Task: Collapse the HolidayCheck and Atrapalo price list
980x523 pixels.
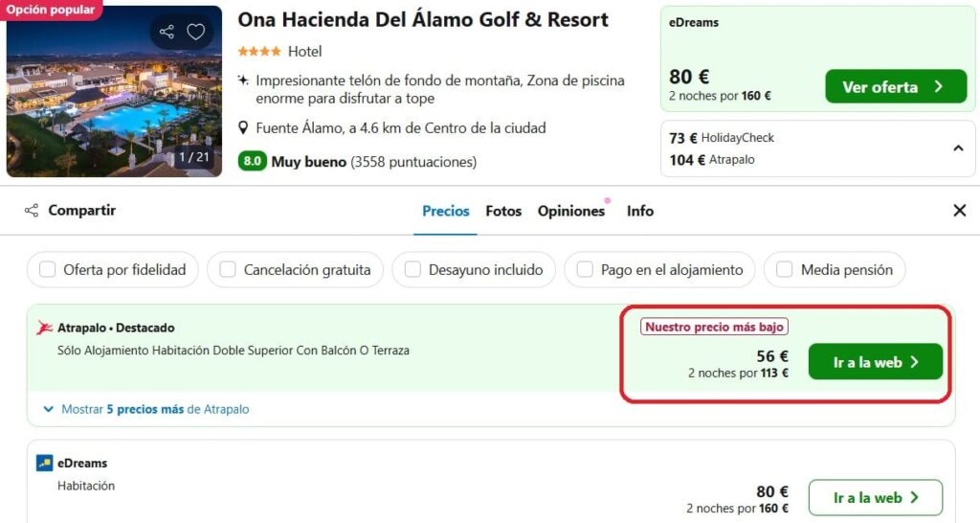Action: (957, 148)
